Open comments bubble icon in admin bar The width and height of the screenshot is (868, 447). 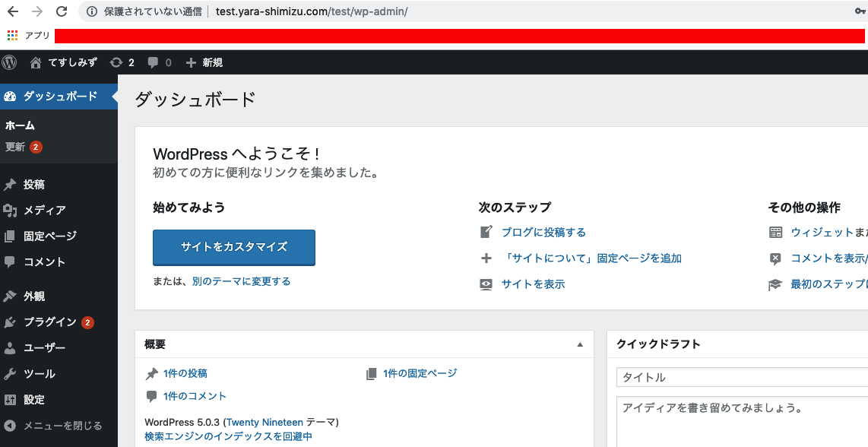pyautogui.click(x=159, y=62)
